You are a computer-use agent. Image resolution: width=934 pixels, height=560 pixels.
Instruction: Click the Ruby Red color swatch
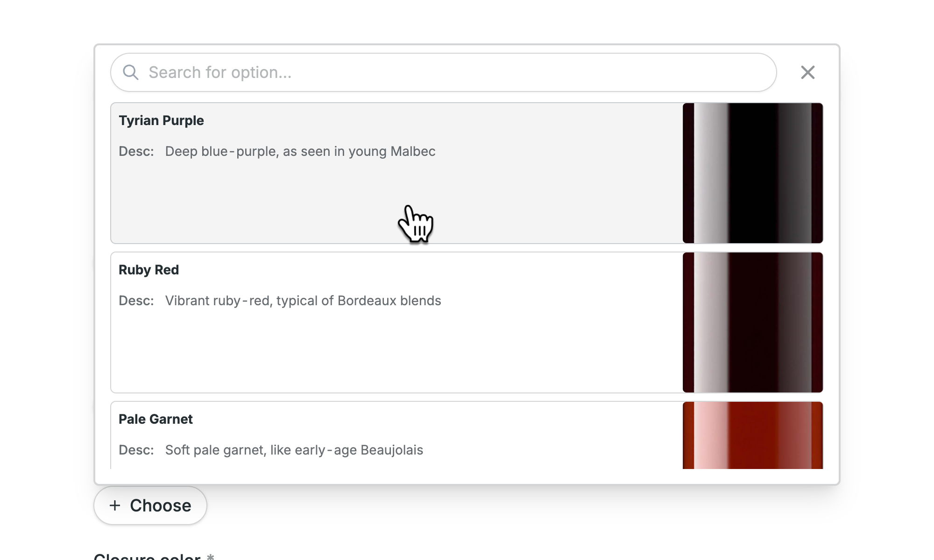pyautogui.click(x=753, y=322)
